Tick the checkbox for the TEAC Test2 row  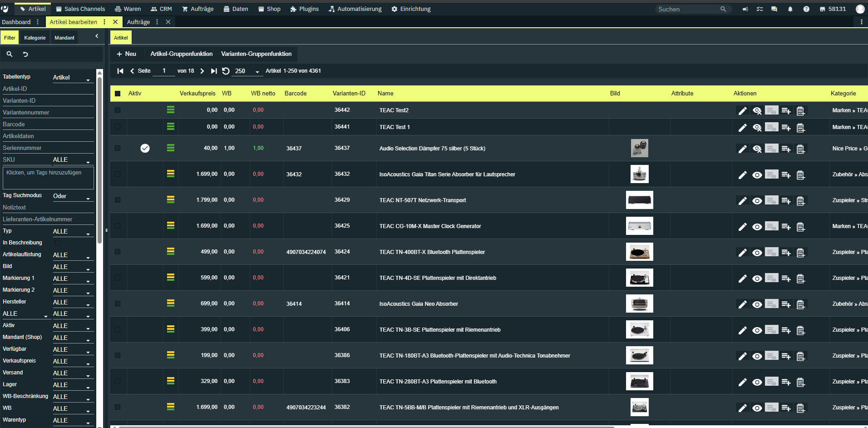pyautogui.click(x=118, y=110)
